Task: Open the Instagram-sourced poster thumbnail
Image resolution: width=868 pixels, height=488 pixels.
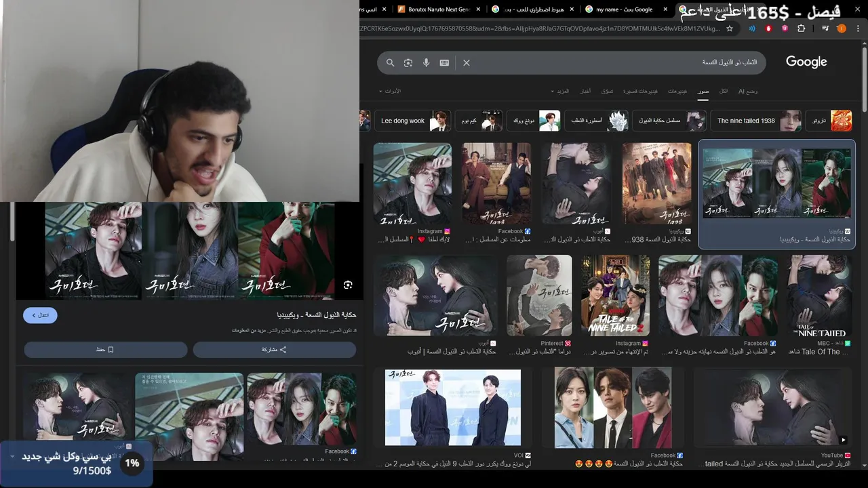Action: (x=412, y=183)
